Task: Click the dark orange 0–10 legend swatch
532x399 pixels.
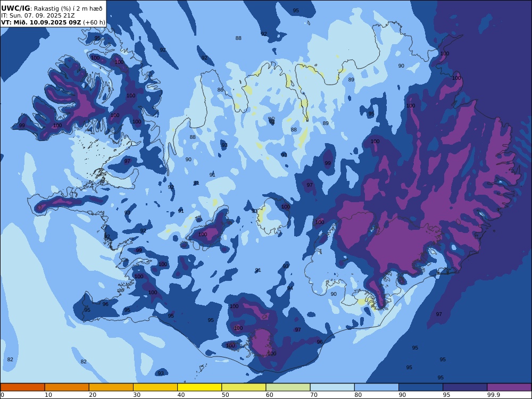Action: pyautogui.click(x=22, y=387)
